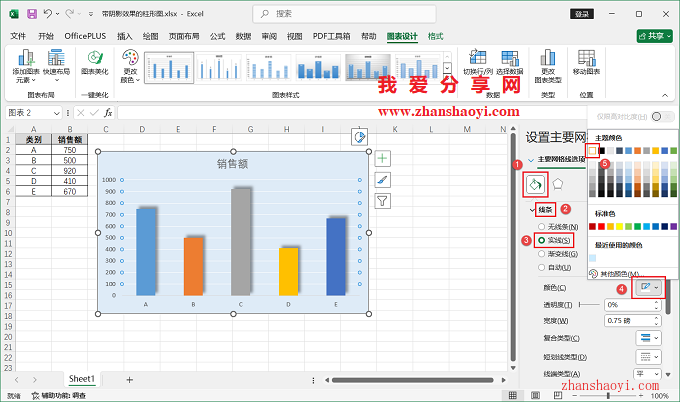Open the Select Data dialog
Image resolution: width=680 pixels, height=402 pixels.
point(510,62)
